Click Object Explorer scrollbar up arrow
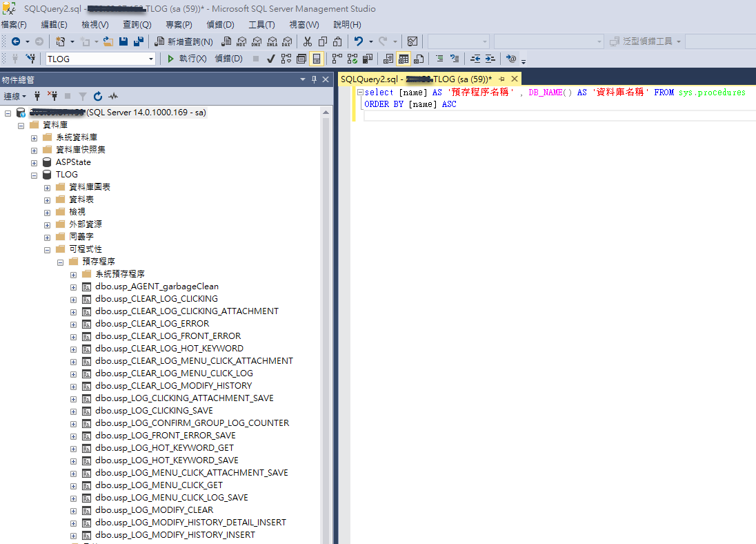The height and width of the screenshot is (544, 756). pos(326,113)
